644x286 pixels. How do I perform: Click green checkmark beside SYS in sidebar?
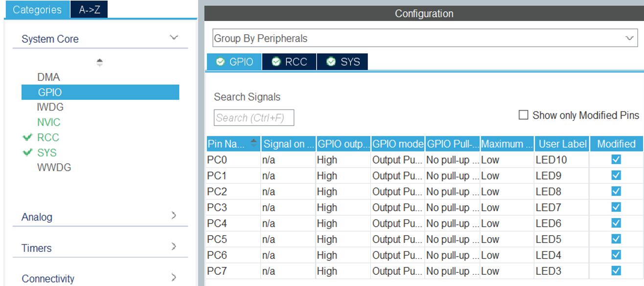[27, 153]
